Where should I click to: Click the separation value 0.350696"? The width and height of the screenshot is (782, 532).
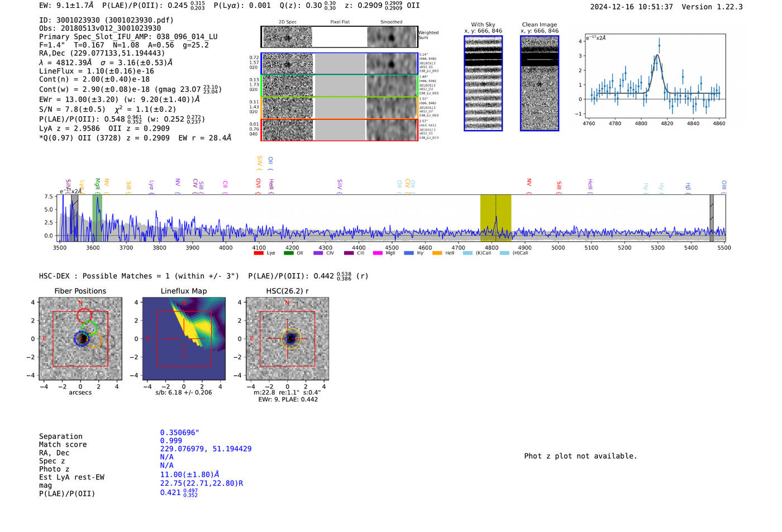click(x=180, y=433)
